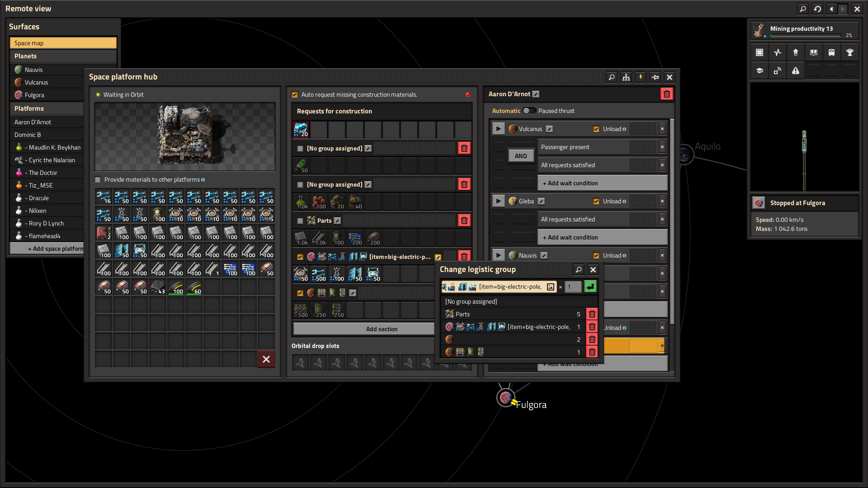Enable first No group assigned section checkbox
This screenshot has height=488, width=868.
click(300, 149)
